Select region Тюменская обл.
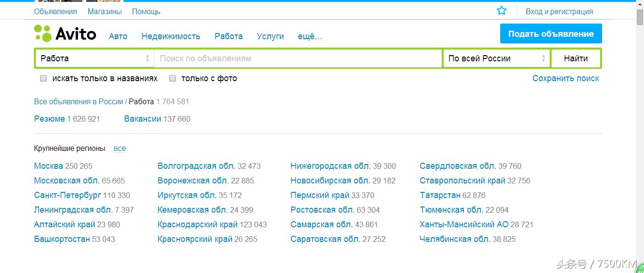 click(451, 210)
